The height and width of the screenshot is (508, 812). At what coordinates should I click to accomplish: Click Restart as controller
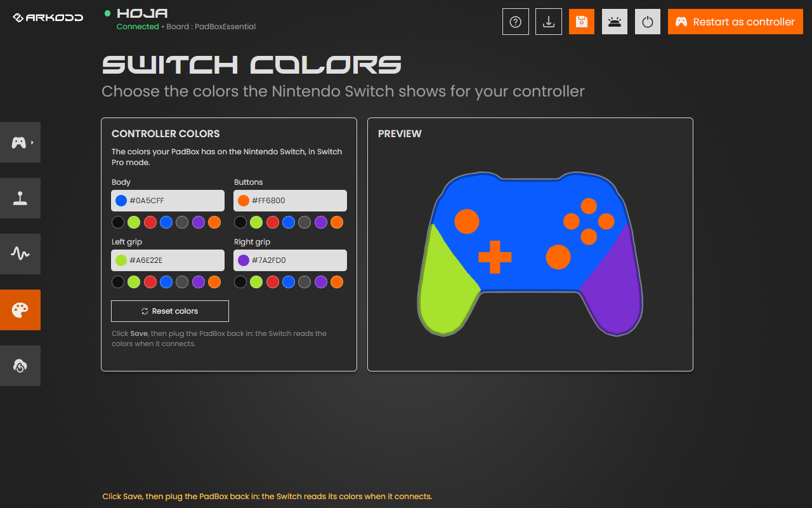[735, 22]
